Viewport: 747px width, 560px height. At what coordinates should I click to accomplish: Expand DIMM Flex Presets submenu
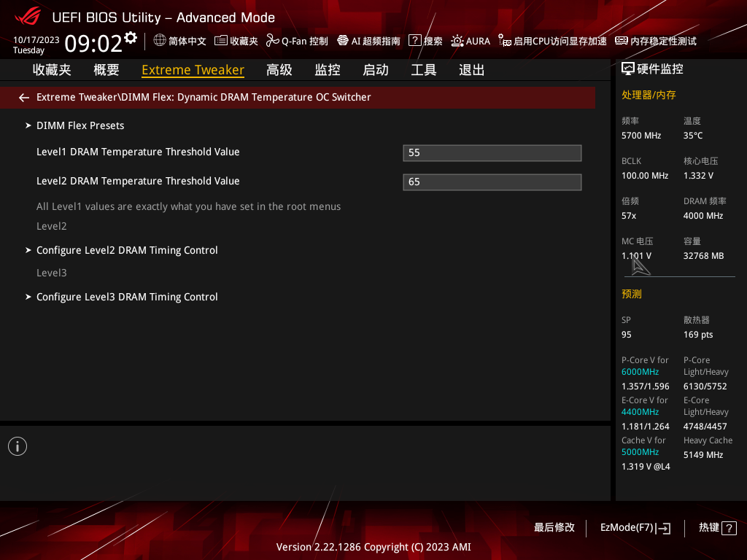click(x=80, y=125)
